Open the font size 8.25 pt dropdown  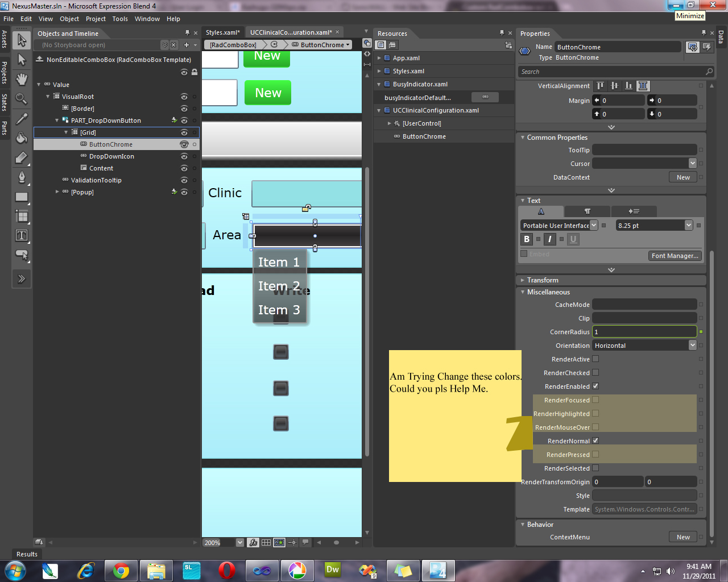click(x=689, y=225)
